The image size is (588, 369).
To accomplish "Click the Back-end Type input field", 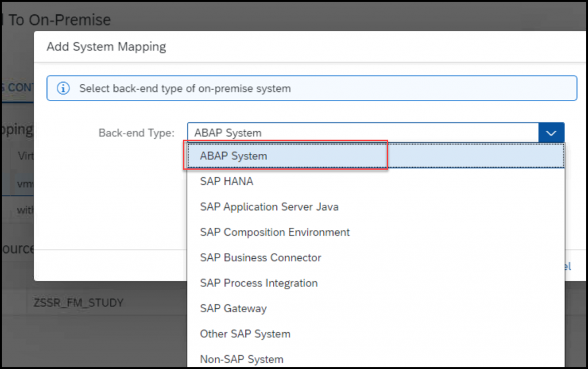I will pyautogui.click(x=363, y=133).
